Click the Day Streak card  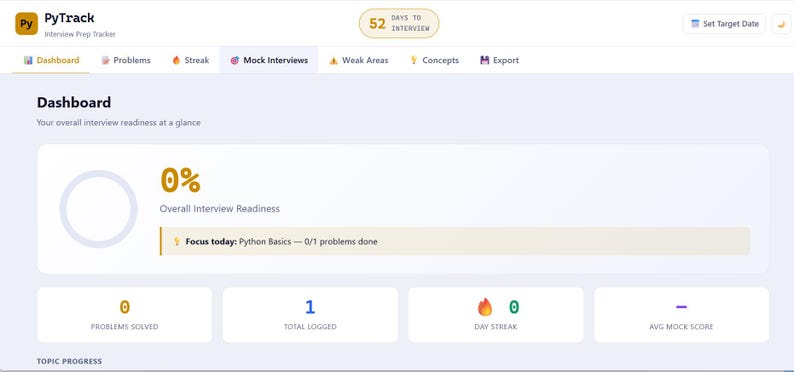tap(496, 315)
